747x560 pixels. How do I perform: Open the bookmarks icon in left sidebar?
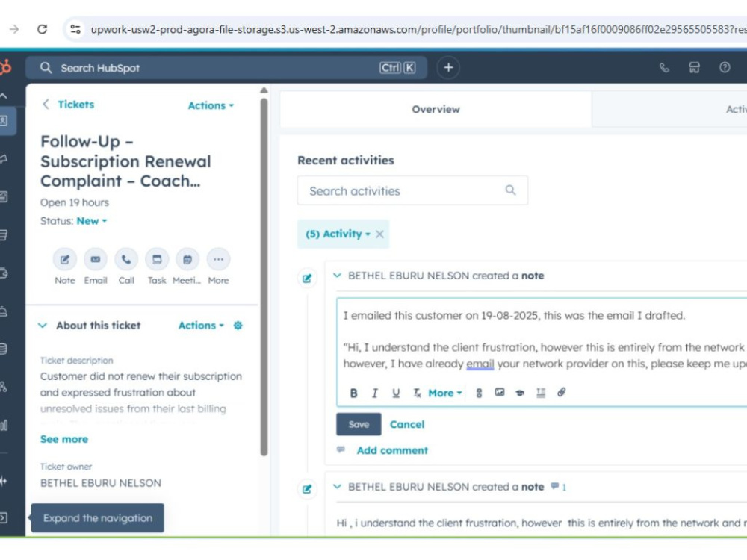(4, 121)
